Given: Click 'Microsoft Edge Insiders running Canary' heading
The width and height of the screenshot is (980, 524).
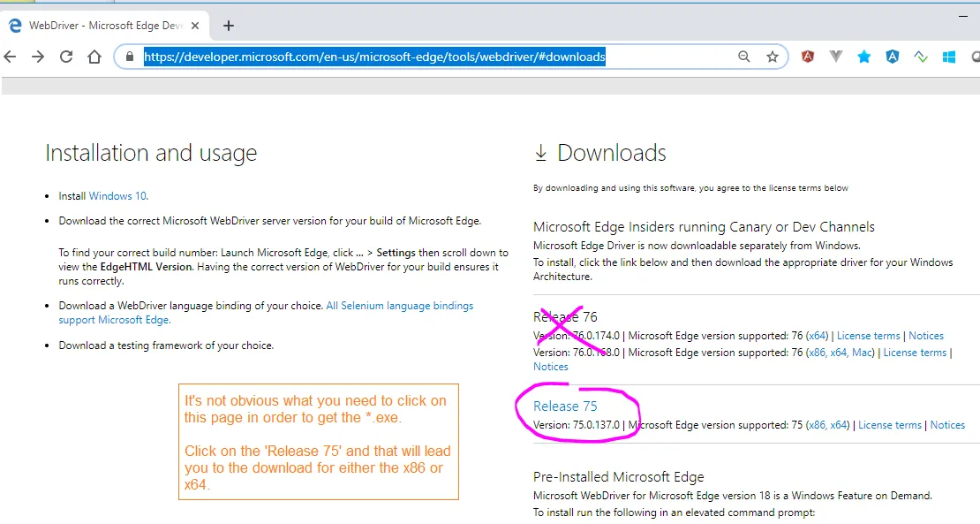Looking at the screenshot, I should pyautogui.click(x=704, y=227).
